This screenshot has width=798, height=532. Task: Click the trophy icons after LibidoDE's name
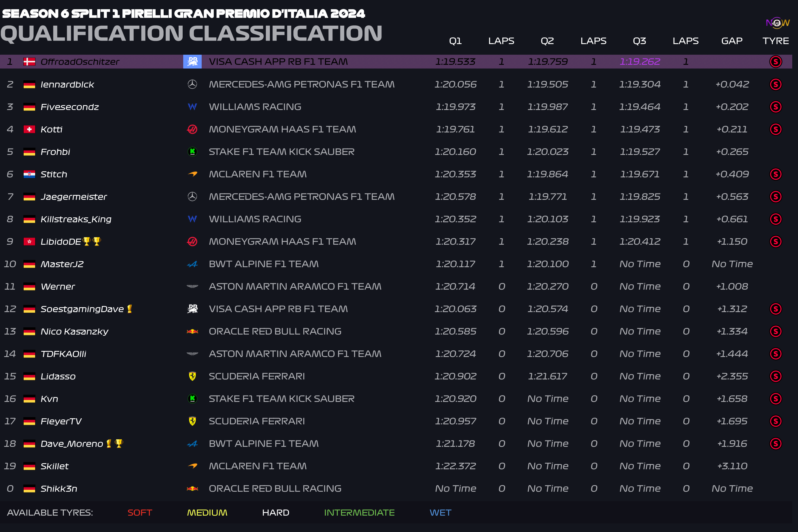tap(92, 241)
